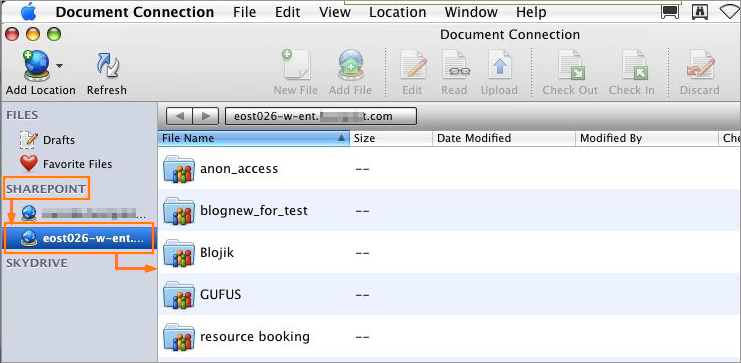Open the Help menu

point(531,12)
